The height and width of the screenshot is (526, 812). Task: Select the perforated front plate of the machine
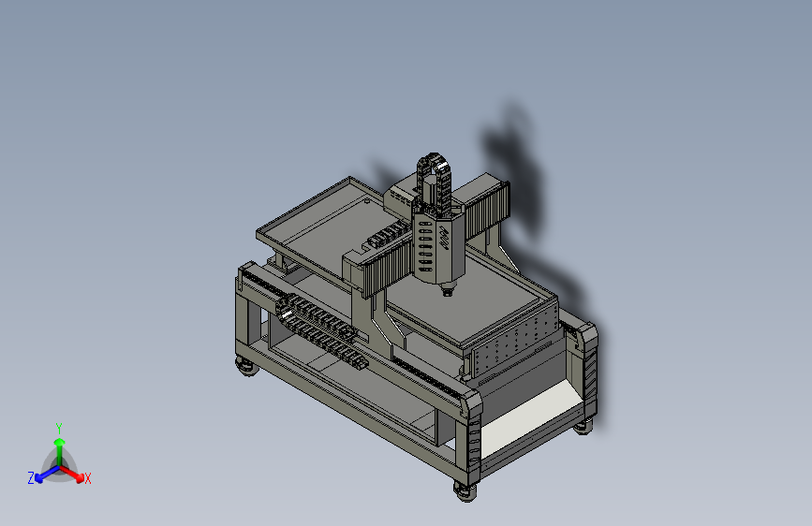(515, 339)
